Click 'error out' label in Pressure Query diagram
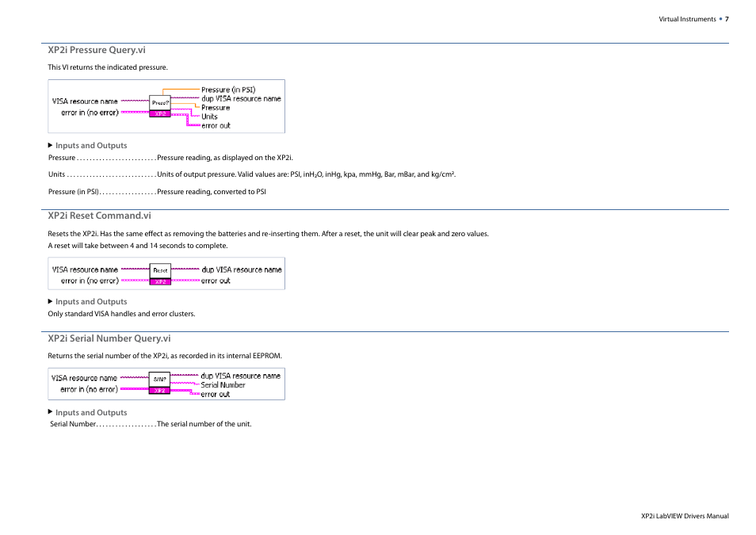The height and width of the screenshot is (535, 756). pos(216,125)
